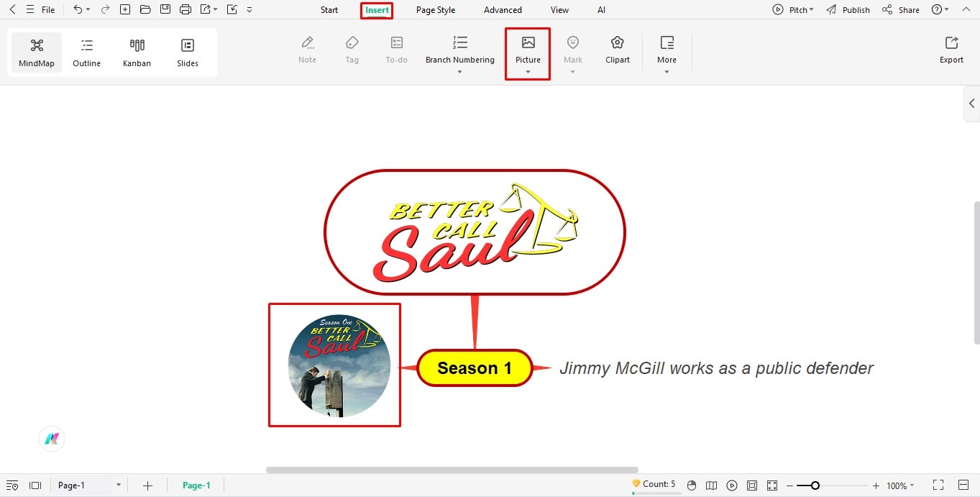Viewport: 980px width, 497px height.
Task: Go back using the left arrow icon
Action: click(x=12, y=9)
